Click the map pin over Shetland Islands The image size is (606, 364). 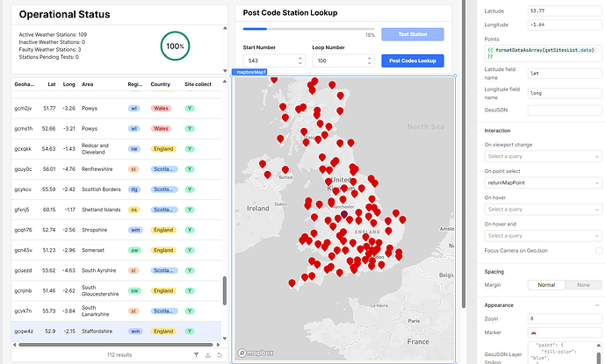tap(274, 80)
